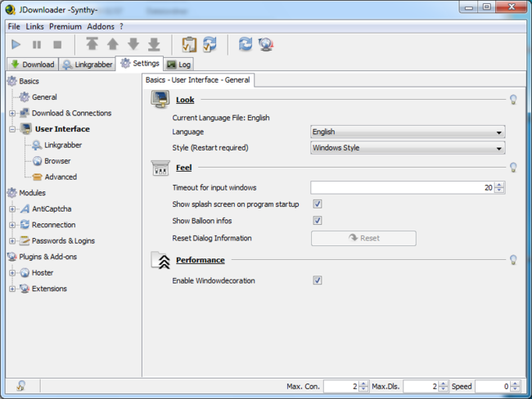The image size is (532, 399).
Task: Increase Max. Con. value
Action: (363, 383)
